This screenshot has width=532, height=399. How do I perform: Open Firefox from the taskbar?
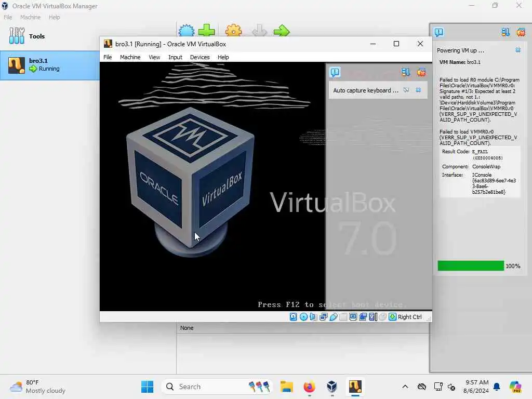point(309,387)
